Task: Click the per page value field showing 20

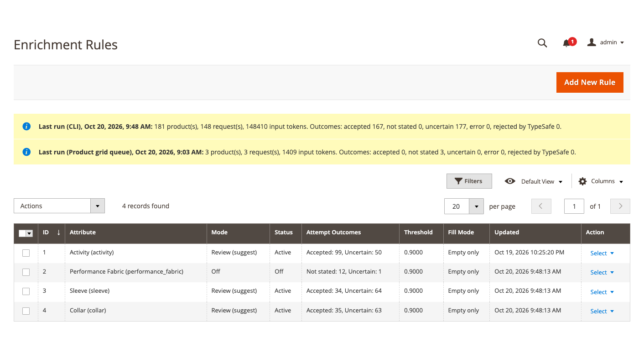Action: [457, 206]
